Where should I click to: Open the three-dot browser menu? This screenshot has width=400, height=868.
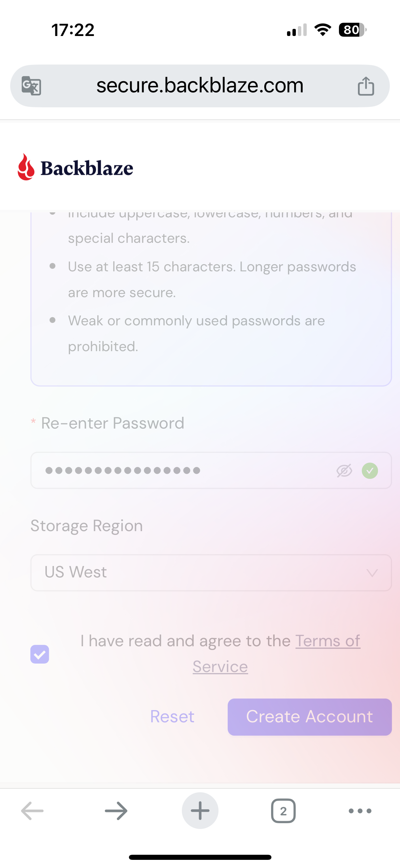pos(360,811)
